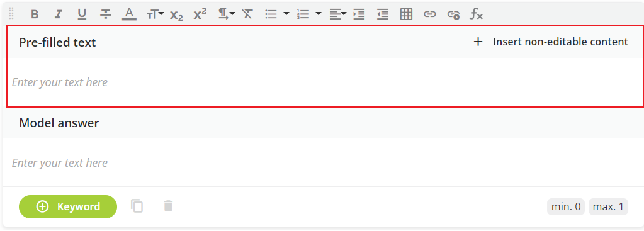Click the min. 0 badge
644x231 pixels.
(x=565, y=207)
